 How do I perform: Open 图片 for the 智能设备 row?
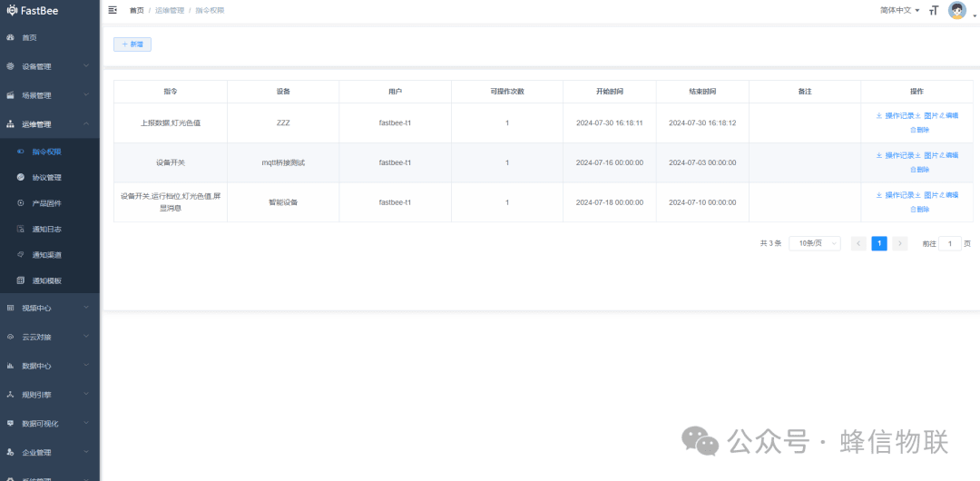[926, 195]
